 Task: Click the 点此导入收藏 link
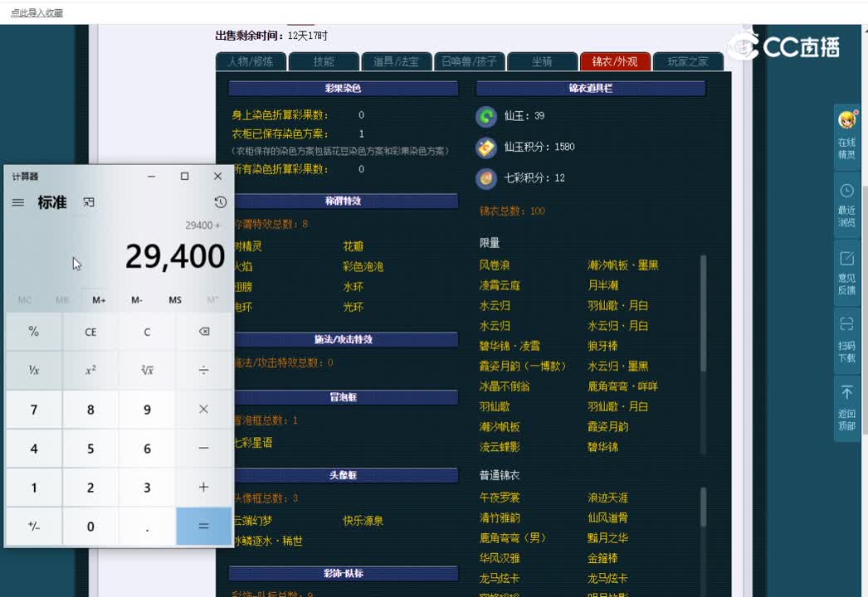(x=36, y=13)
